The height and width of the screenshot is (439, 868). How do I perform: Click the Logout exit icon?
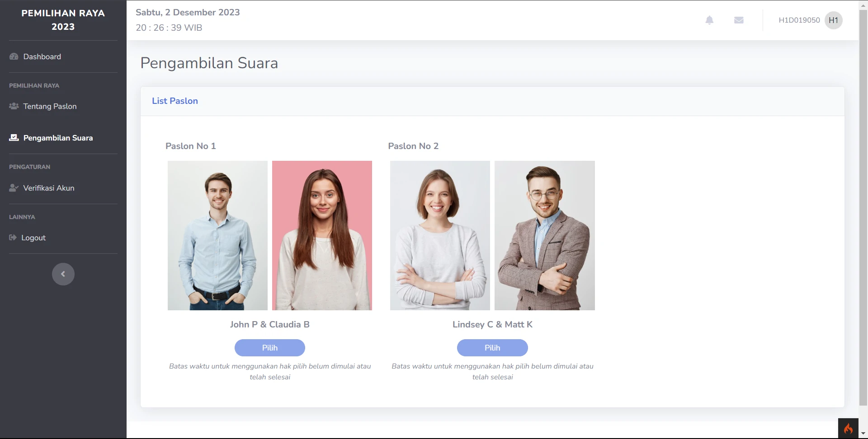pyautogui.click(x=13, y=238)
